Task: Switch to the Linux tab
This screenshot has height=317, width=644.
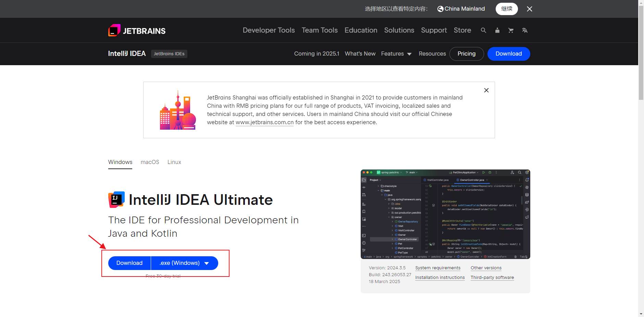Action: [x=174, y=162]
